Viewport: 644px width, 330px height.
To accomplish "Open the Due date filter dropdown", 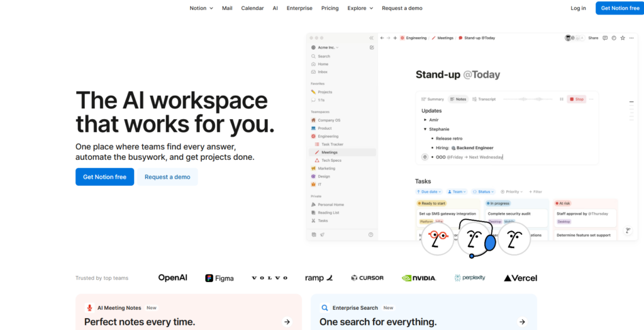I will (430, 191).
